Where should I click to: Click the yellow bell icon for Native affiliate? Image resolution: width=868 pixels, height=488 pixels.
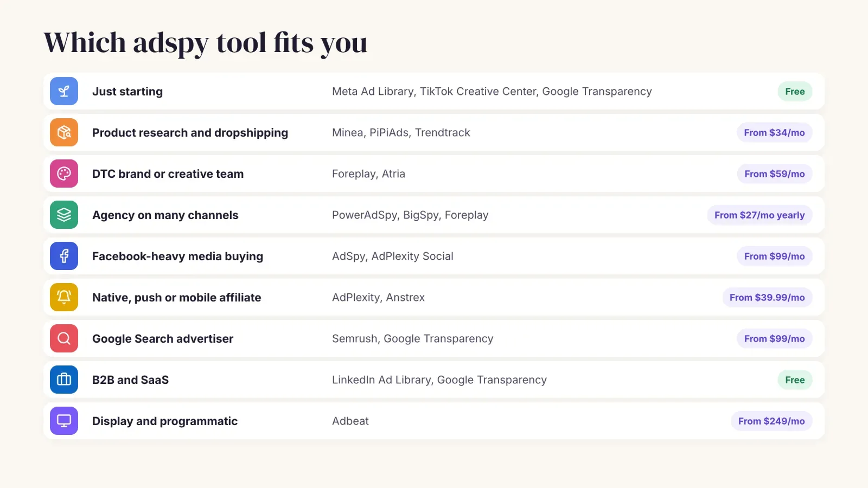64,297
